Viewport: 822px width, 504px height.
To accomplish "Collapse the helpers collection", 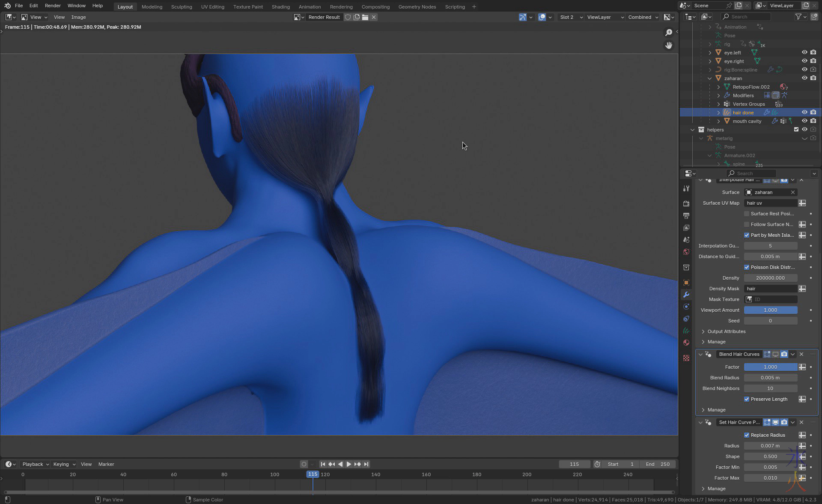I will (693, 130).
